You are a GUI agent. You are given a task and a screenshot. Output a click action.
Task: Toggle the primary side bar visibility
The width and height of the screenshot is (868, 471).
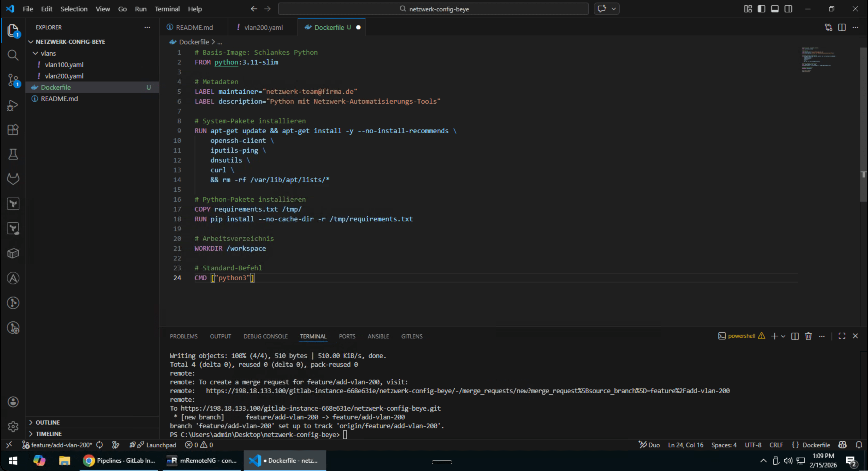pyautogui.click(x=762, y=9)
